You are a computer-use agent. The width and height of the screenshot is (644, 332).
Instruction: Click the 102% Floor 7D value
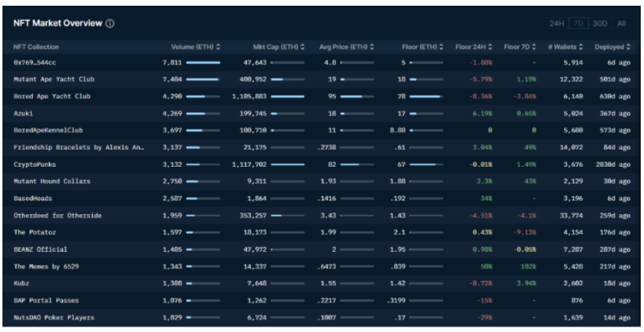click(528, 267)
